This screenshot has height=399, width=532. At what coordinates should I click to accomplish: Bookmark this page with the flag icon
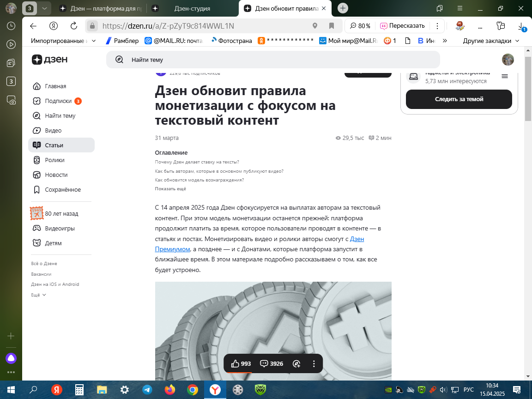(332, 26)
